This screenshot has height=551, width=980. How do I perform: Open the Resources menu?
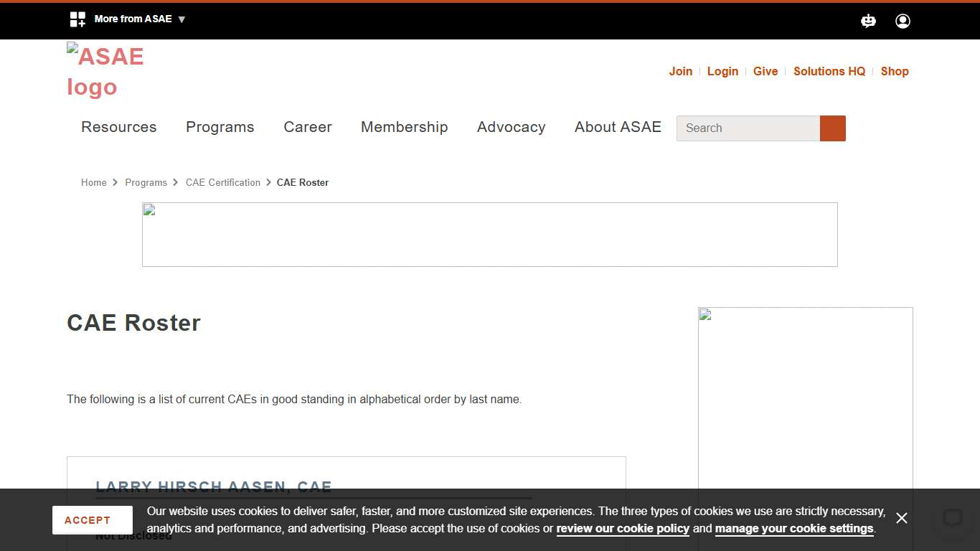coord(118,127)
